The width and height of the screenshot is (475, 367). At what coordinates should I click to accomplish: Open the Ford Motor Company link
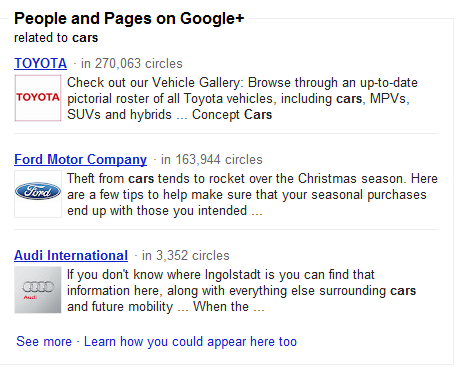(x=80, y=160)
